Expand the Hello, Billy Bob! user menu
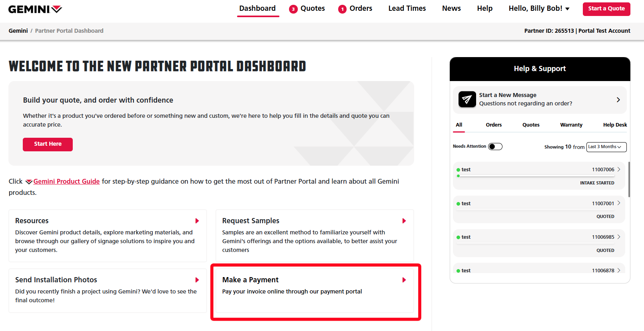Image resolution: width=644 pixels, height=331 pixels. tap(538, 8)
